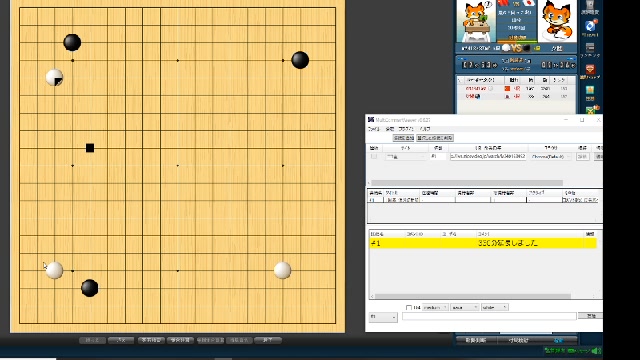Open the last menu in viewer menubar
This screenshot has width=640, height=360.
point(425,129)
